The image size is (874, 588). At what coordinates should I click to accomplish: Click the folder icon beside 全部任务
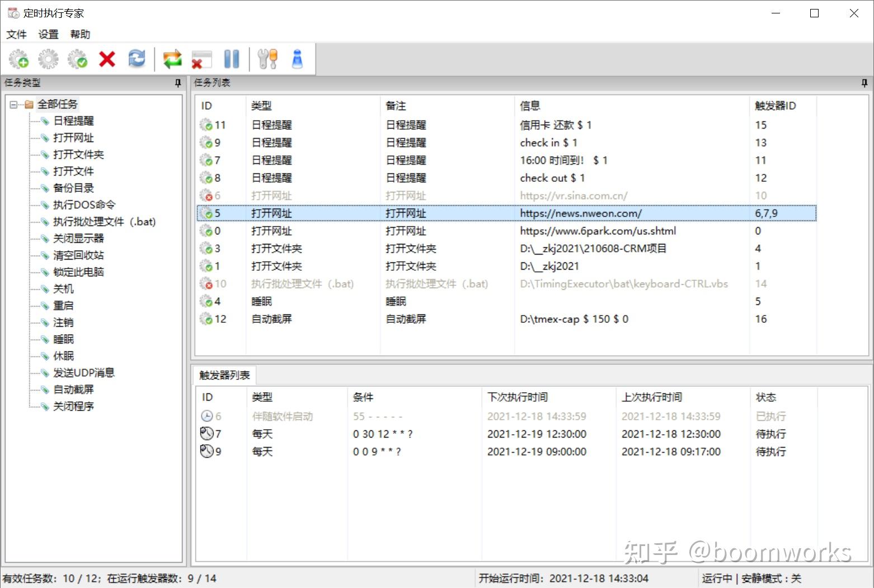pos(29,104)
